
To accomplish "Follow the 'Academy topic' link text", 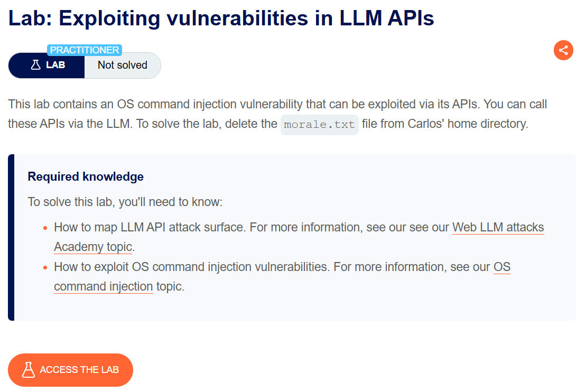I will [93, 247].
